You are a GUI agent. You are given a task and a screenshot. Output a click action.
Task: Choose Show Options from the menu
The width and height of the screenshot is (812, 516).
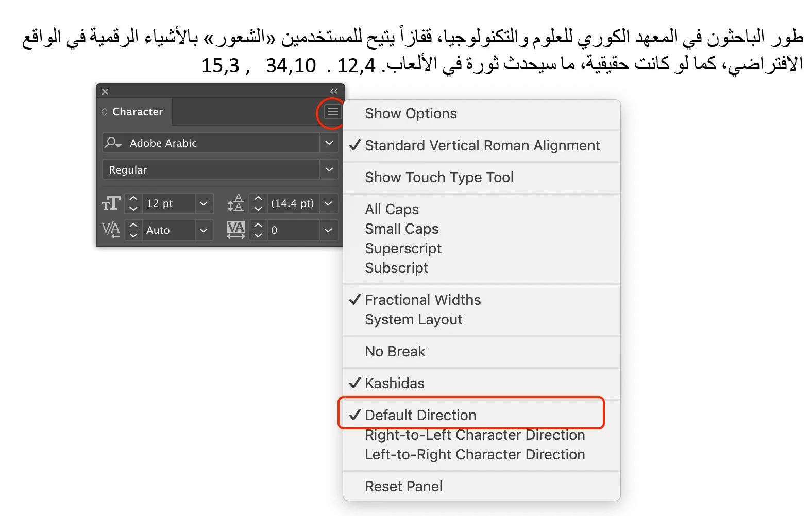(481, 113)
